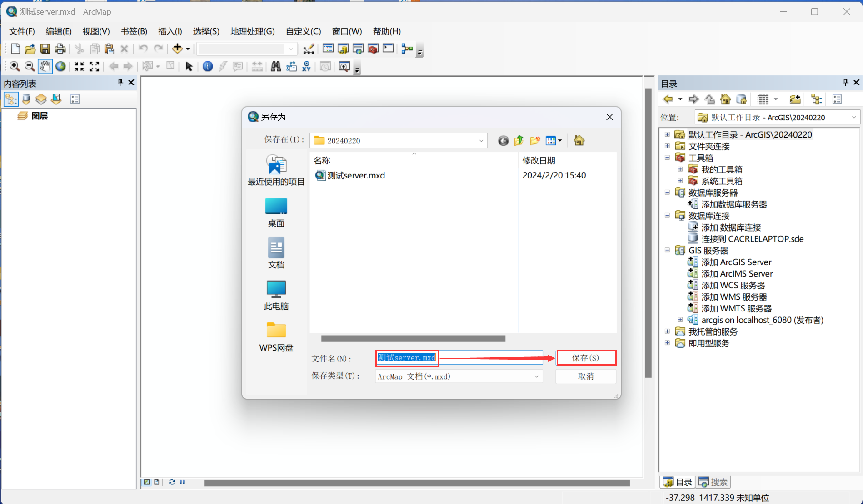Choose the Select Elements arrow tool
This screenshot has width=863, height=504.
click(189, 66)
